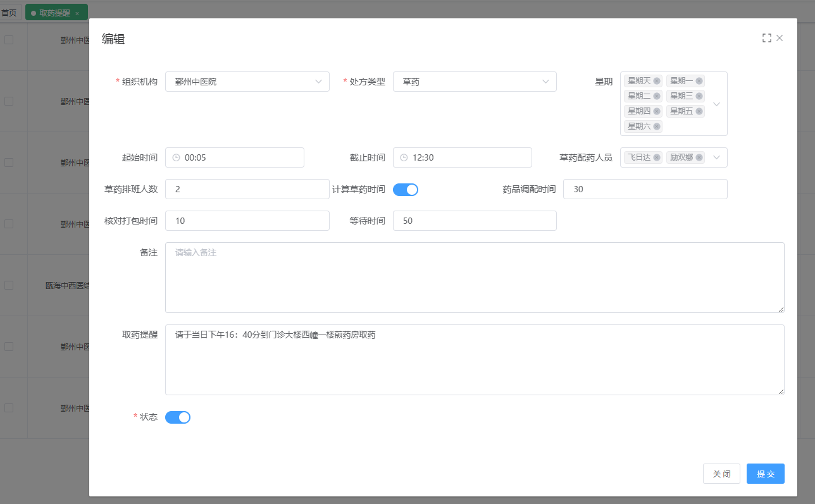This screenshot has height=504, width=815.
Task: Expand the 星期 selection chevron
Action: coord(716,104)
